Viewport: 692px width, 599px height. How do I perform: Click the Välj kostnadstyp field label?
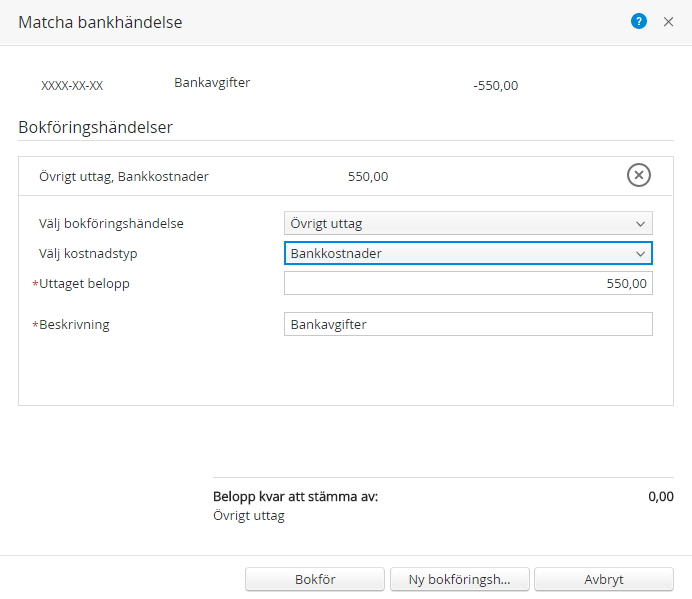tap(88, 254)
